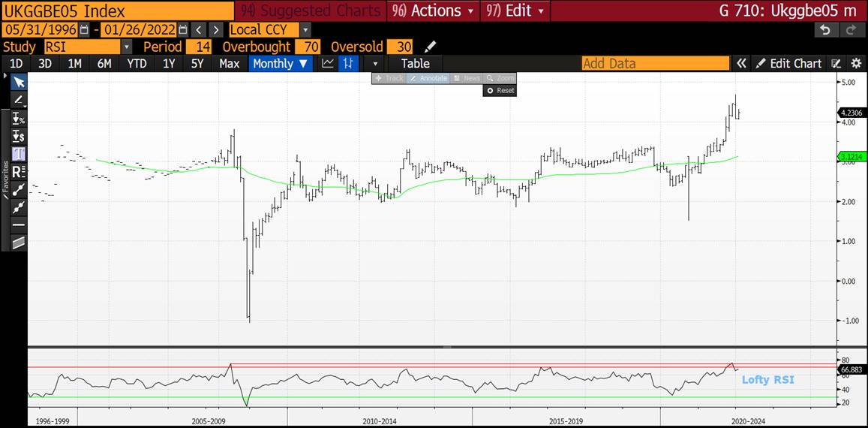This screenshot has width=868, height=428.
Task: Select the 1D range tab
Action: pos(17,63)
